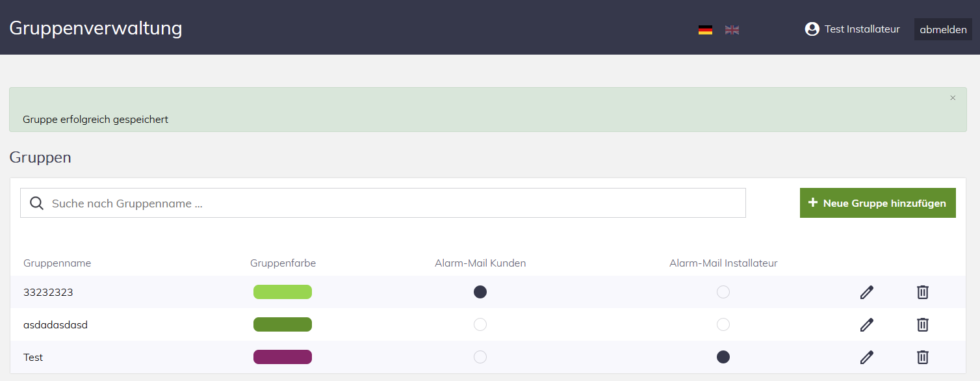Disable Alarm-Mail Installateur for Test group
This screenshot has height=381, width=980.
[x=723, y=357]
